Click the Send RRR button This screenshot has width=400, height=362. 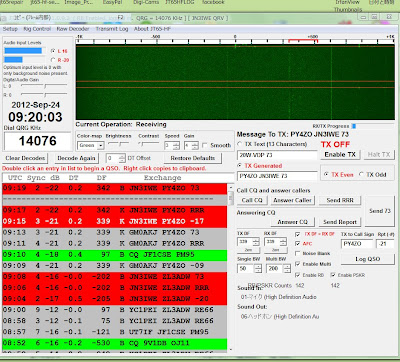coord(340,200)
